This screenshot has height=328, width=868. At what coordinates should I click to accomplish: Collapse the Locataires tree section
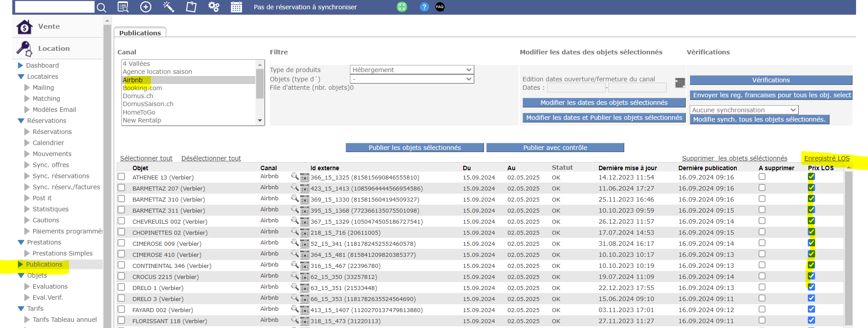click(x=21, y=76)
